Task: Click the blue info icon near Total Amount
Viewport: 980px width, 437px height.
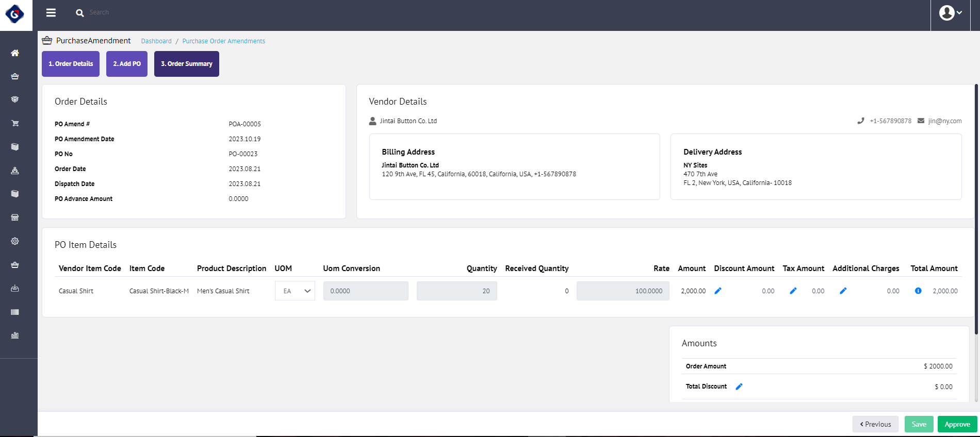Action: [918, 291]
